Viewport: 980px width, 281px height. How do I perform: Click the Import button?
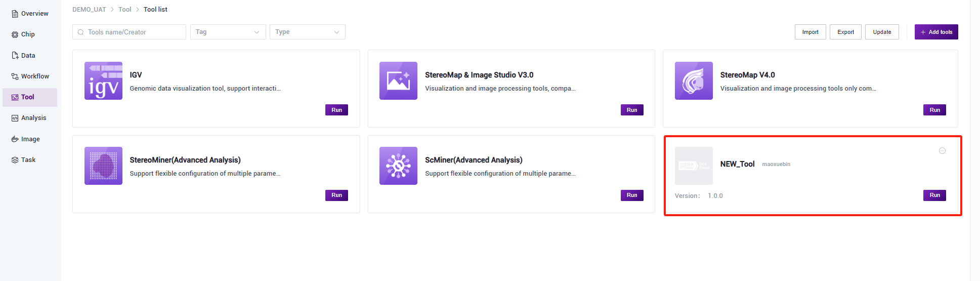point(811,32)
